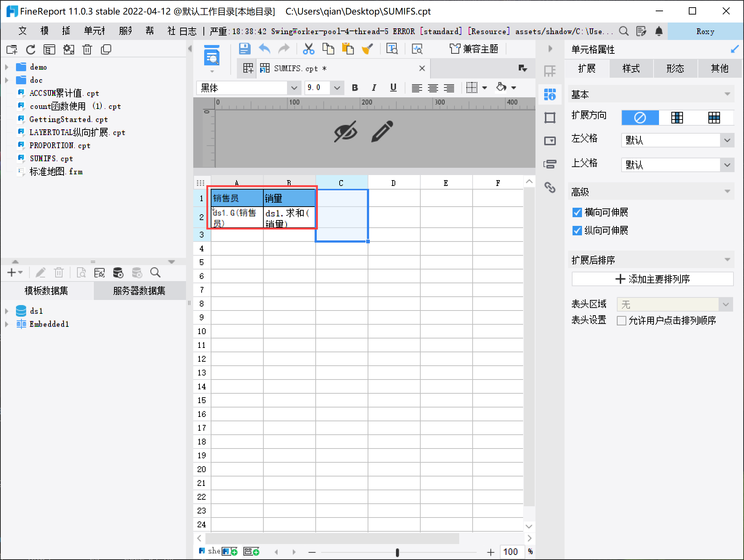
Task: Click the 兼容主题 button
Action: click(x=474, y=49)
